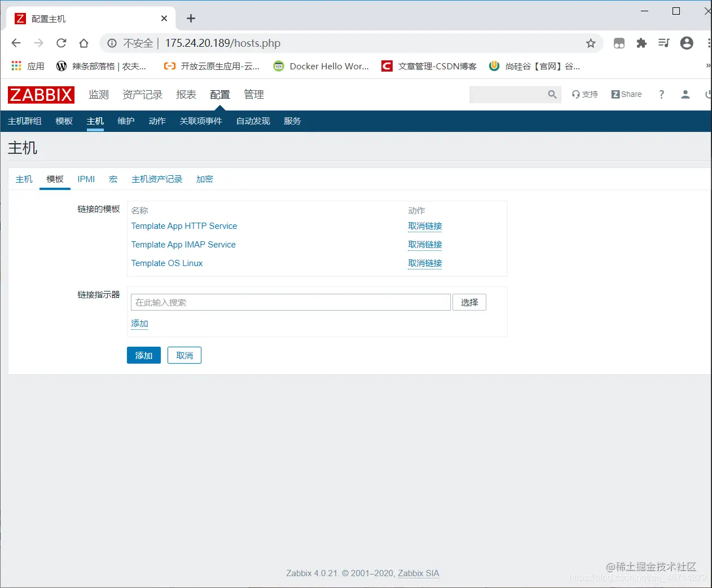Image resolution: width=712 pixels, height=588 pixels.
Task: Click the 取消 button
Action: tap(184, 355)
